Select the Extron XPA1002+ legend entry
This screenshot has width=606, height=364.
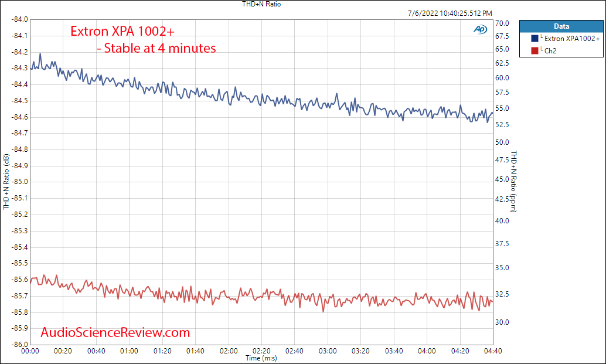coord(572,39)
